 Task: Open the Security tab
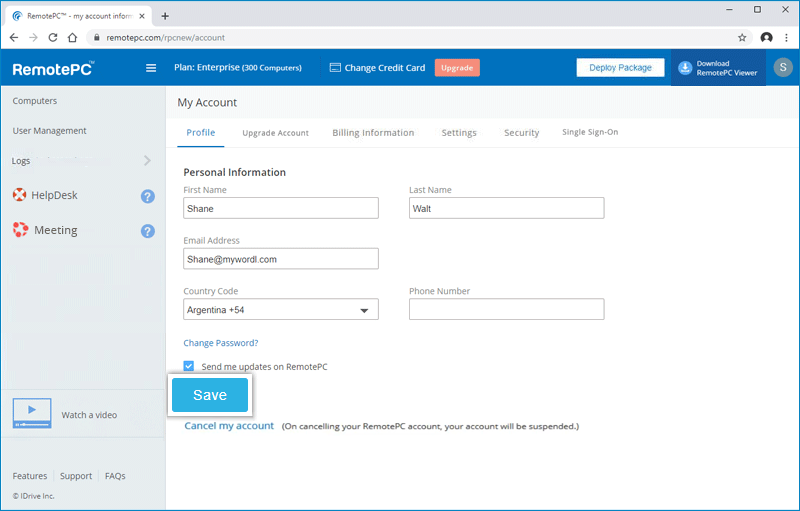point(521,133)
